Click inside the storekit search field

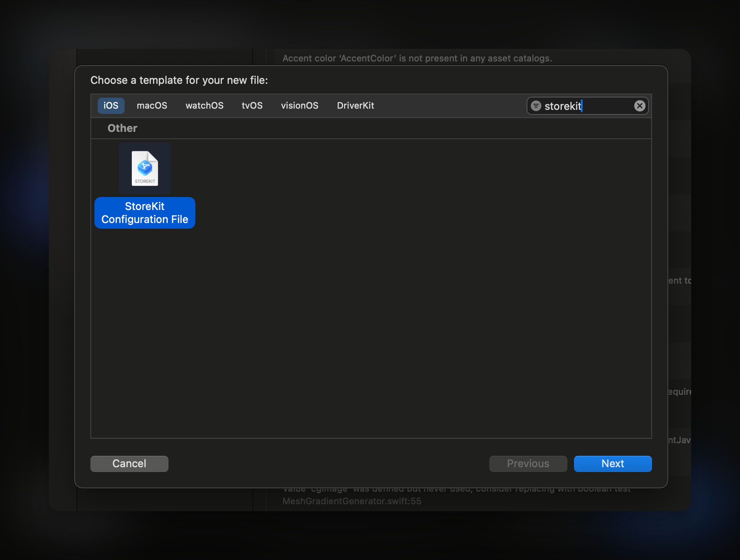click(586, 106)
